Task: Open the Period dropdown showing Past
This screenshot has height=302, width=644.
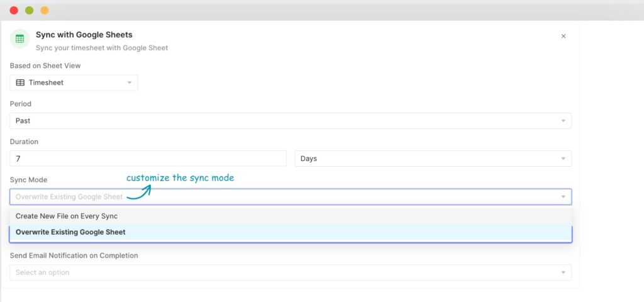Action: point(291,121)
